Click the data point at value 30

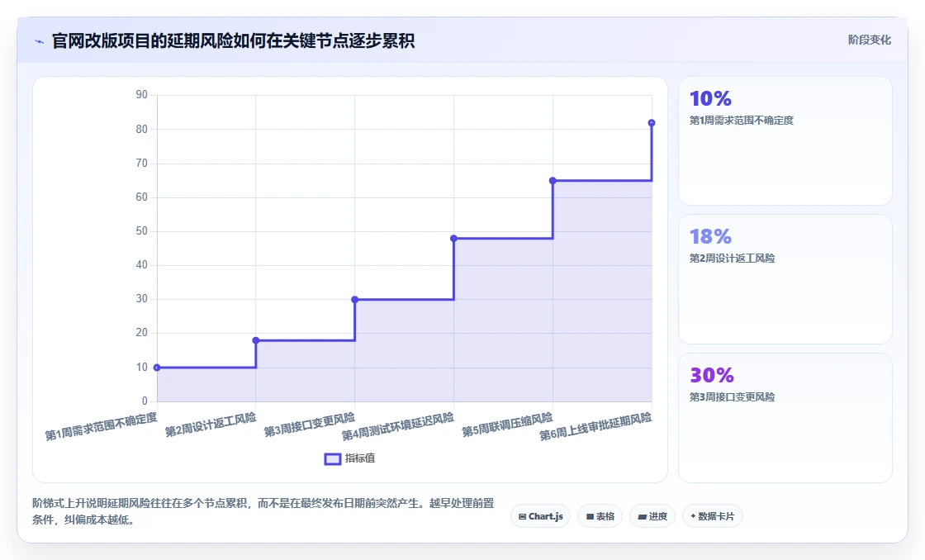pos(354,300)
